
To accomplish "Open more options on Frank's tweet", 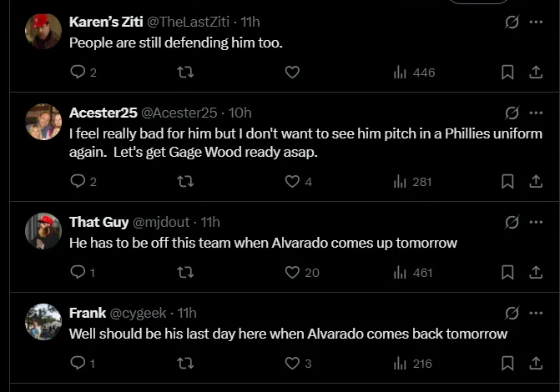I will click(x=536, y=313).
